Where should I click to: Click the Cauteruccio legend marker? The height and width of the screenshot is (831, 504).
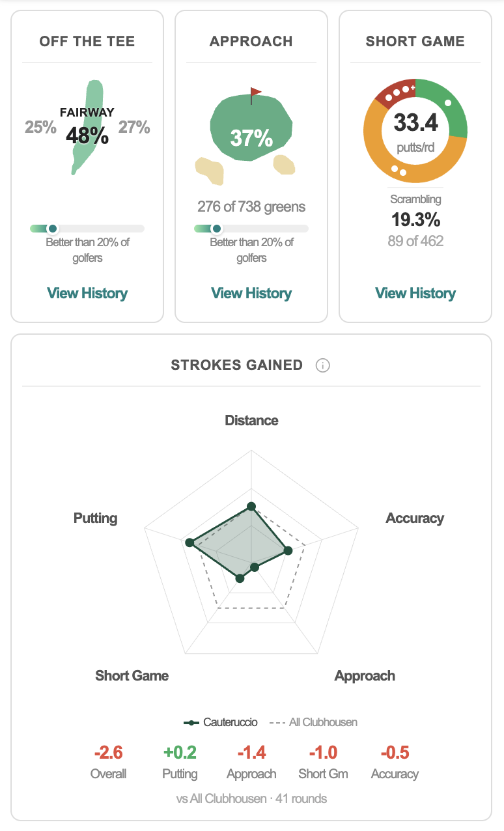192,722
